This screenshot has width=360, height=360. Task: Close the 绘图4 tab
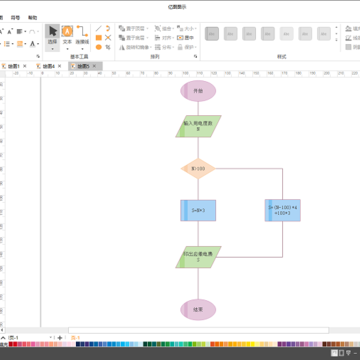click(x=59, y=66)
